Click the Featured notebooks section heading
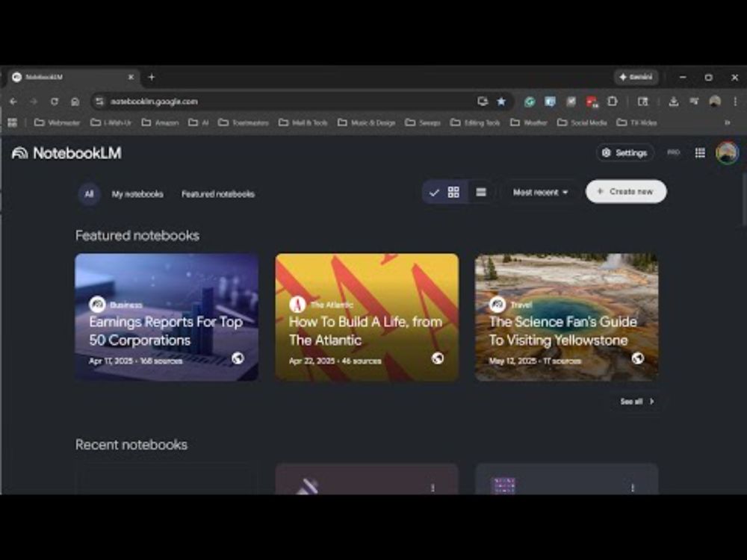This screenshot has height=560, width=747. (x=137, y=236)
